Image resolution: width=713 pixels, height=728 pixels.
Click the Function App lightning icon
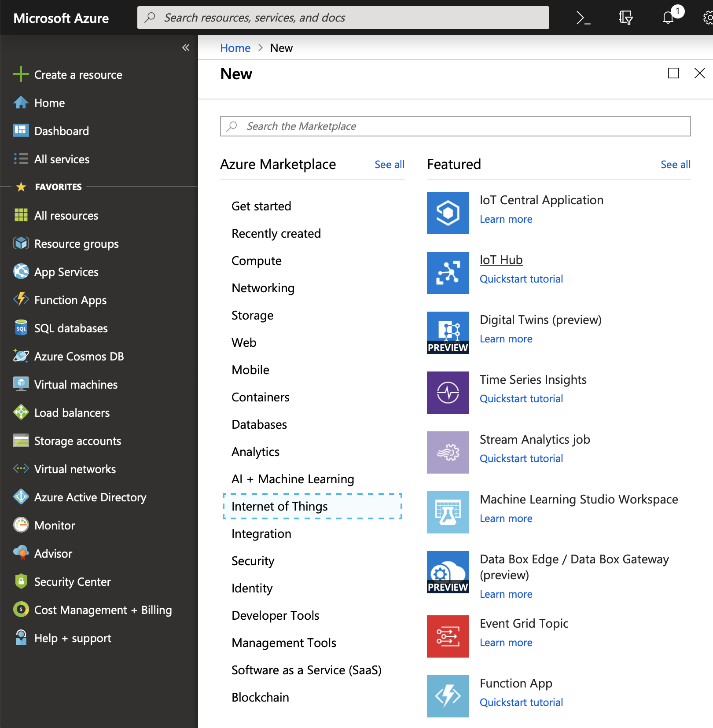click(448, 696)
